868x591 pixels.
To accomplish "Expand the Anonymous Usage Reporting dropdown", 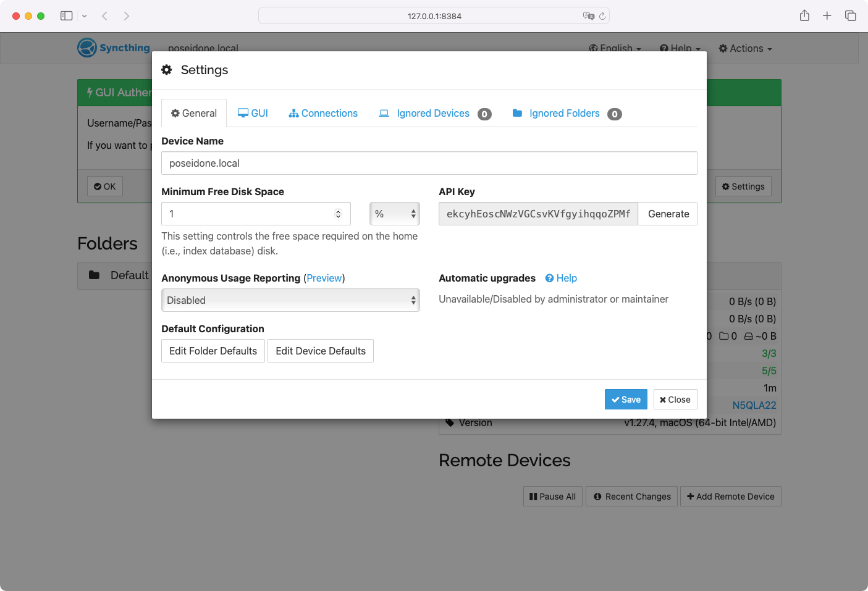I will click(x=290, y=301).
